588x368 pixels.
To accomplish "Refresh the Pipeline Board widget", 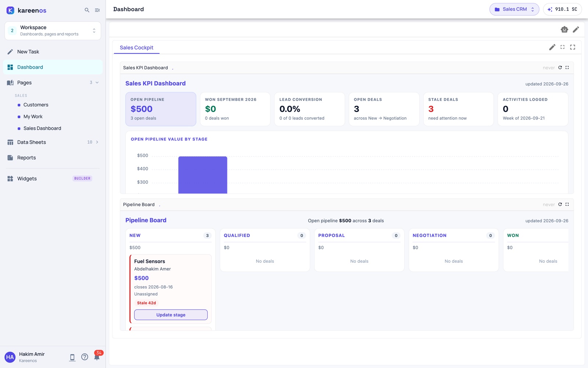I will [x=560, y=205].
